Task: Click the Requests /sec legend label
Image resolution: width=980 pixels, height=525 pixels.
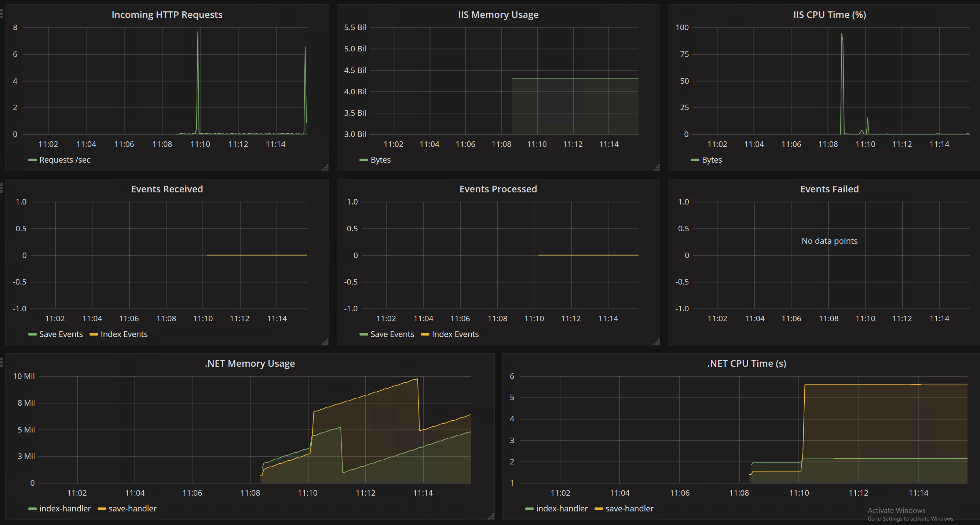Action: (x=65, y=160)
